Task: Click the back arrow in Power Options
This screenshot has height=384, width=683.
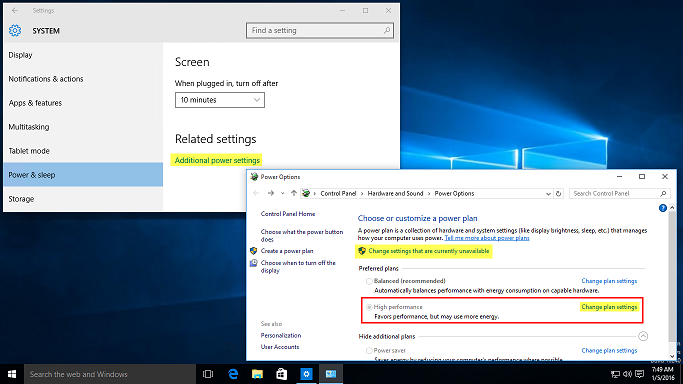Action: [x=256, y=193]
